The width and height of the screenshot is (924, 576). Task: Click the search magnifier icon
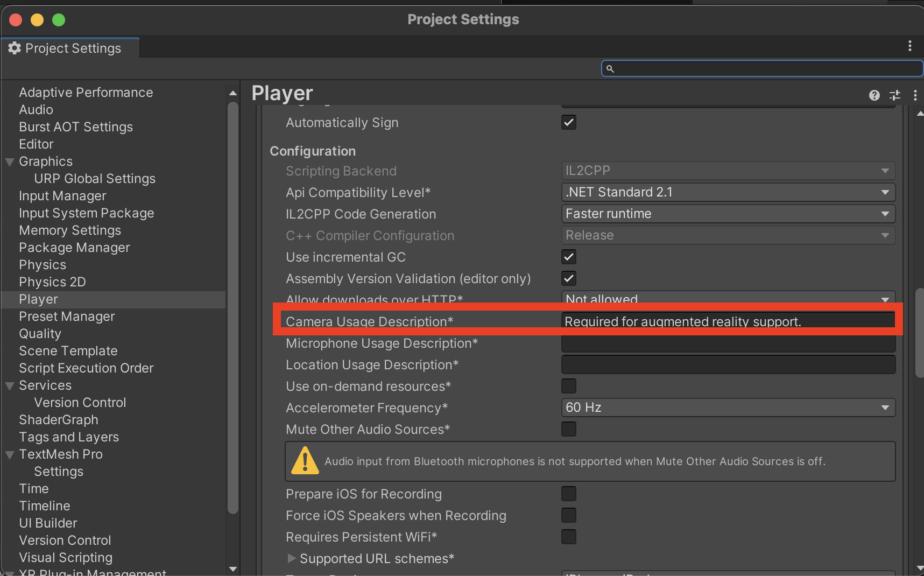[x=610, y=68]
